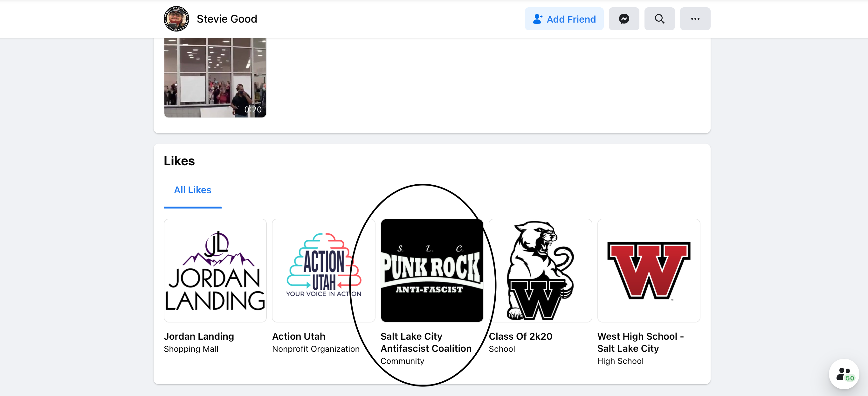Click the Action Utah logo tile
The image size is (868, 396).
[x=323, y=270]
